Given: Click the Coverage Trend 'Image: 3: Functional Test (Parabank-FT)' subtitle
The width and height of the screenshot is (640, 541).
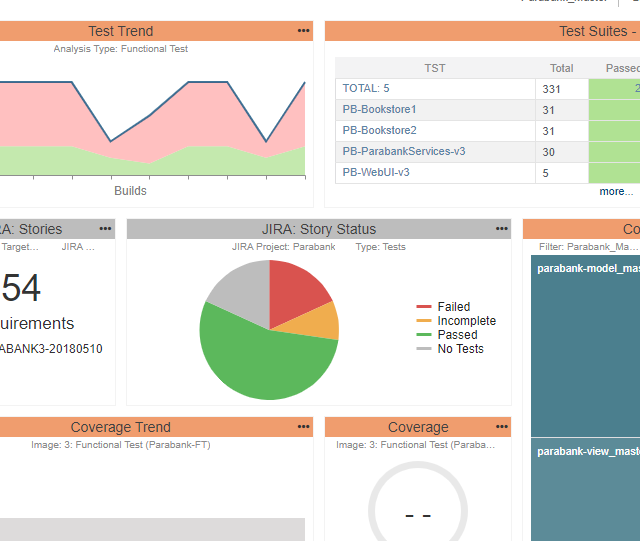Looking at the screenshot, I should tap(121, 445).
